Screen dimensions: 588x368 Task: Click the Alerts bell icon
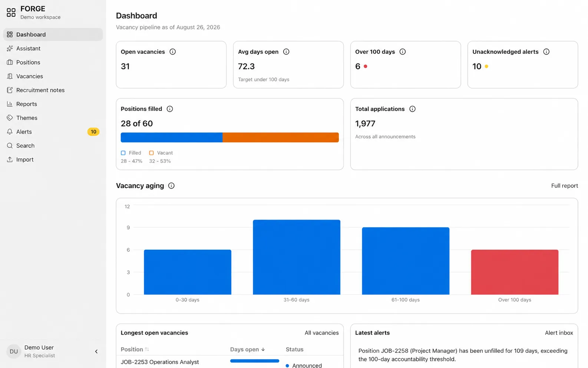click(10, 132)
